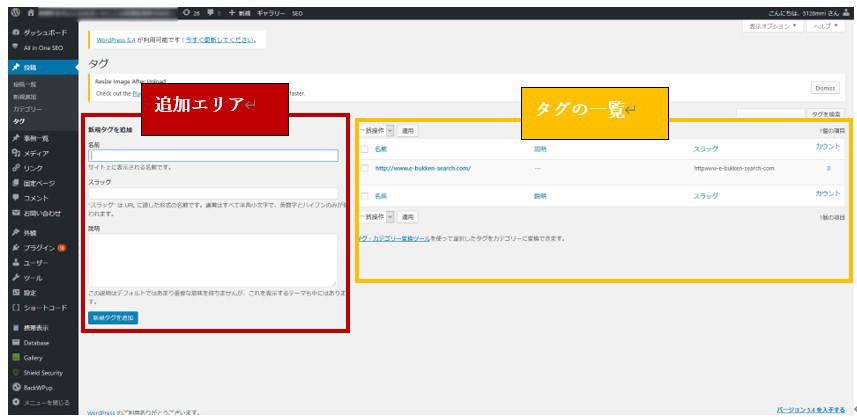
Task: Open the Shield Security sidebar item
Action: 43,372
